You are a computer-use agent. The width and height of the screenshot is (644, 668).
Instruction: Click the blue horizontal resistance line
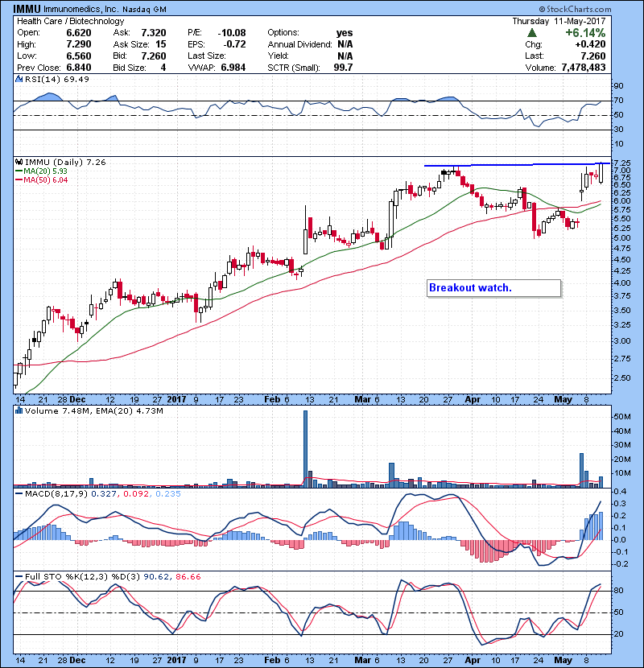pyautogui.click(x=517, y=164)
